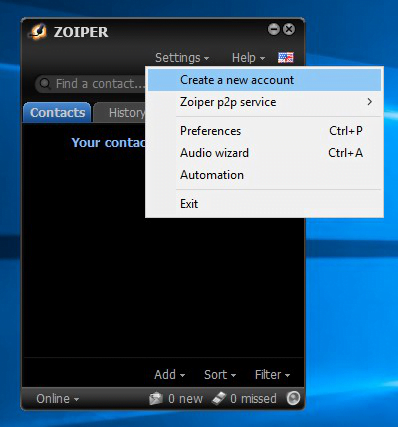Image resolution: width=398 pixels, height=427 pixels.
Task: Open the missed calls phone icon
Action: pyautogui.click(x=219, y=398)
